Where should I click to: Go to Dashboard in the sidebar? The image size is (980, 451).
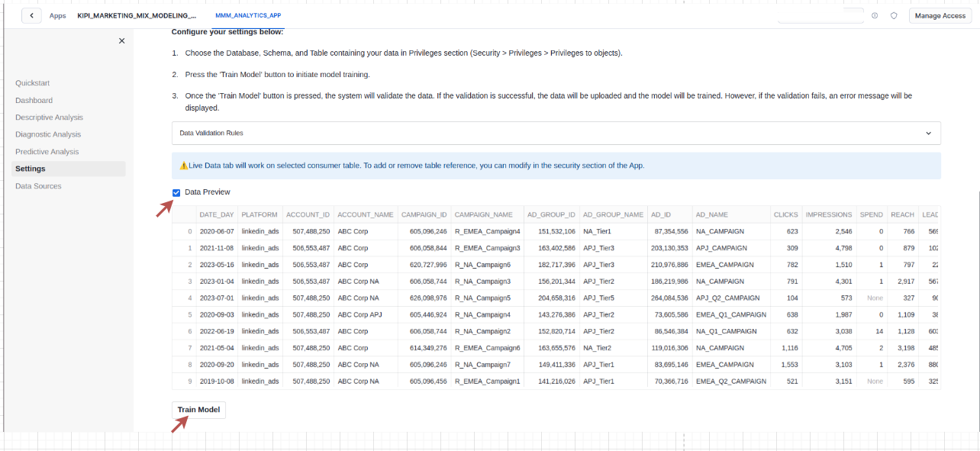[x=34, y=101]
